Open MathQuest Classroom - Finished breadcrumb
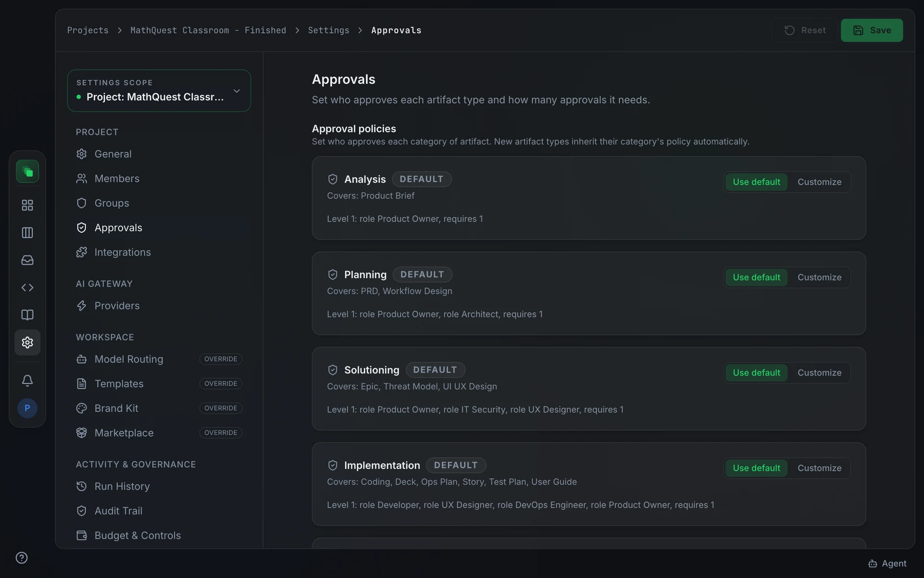Image resolution: width=924 pixels, height=578 pixels. pyautogui.click(x=208, y=30)
